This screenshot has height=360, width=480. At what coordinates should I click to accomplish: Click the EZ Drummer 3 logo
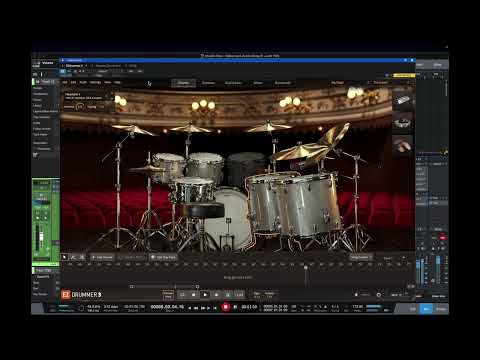81,294
